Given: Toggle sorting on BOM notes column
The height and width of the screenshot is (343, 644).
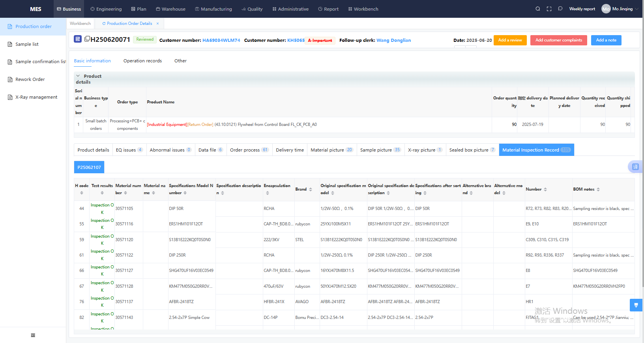Looking at the screenshot, I should [598, 189].
